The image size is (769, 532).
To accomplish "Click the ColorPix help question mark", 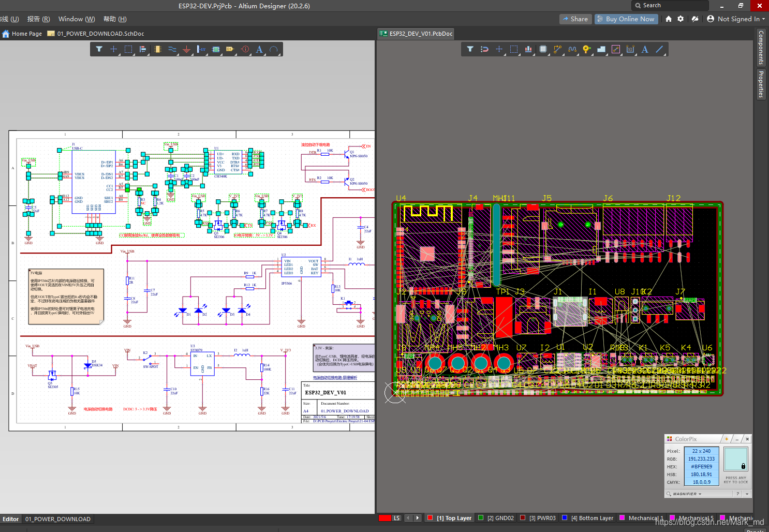I will [x=738, y=494].
